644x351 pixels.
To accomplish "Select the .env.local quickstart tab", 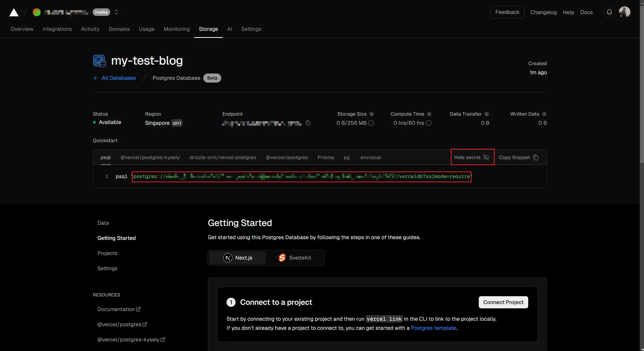I will [x=370, y=157].
